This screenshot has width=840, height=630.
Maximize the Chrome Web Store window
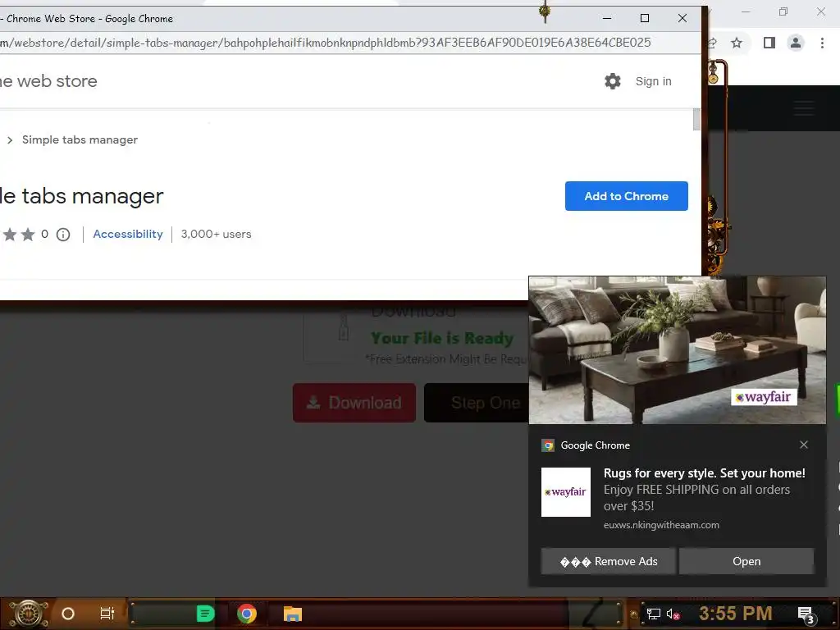645,18
